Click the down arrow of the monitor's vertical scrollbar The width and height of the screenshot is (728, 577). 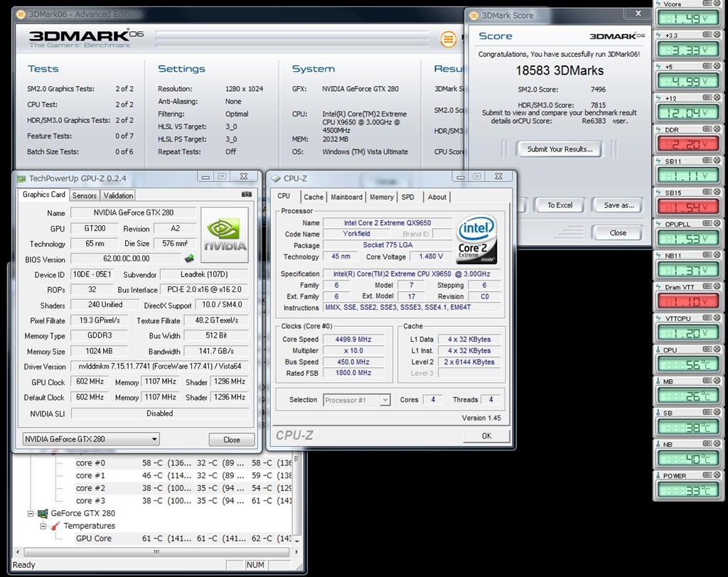(x=296, y=541)
